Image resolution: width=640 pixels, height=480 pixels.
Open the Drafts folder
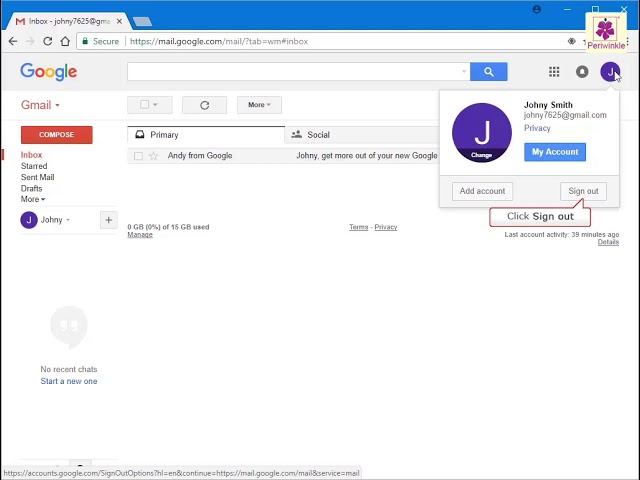pos(31,188)
